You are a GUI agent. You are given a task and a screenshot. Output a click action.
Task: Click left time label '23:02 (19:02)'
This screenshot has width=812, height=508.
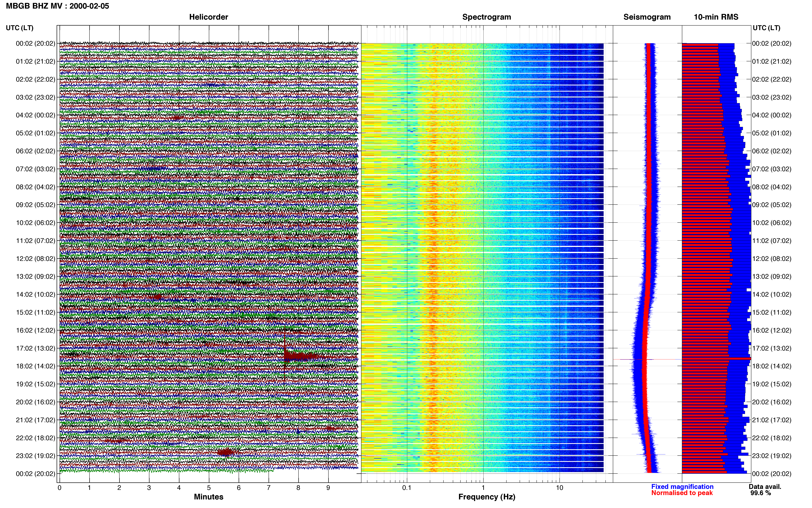(x=36, y=456)
